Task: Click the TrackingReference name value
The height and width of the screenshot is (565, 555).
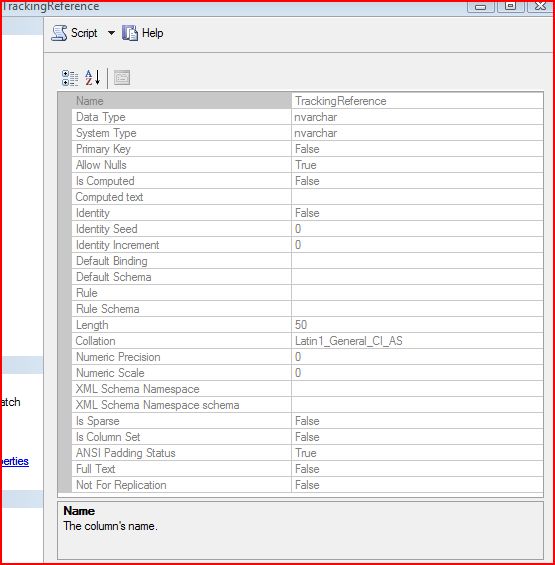Action: point(341,101)
